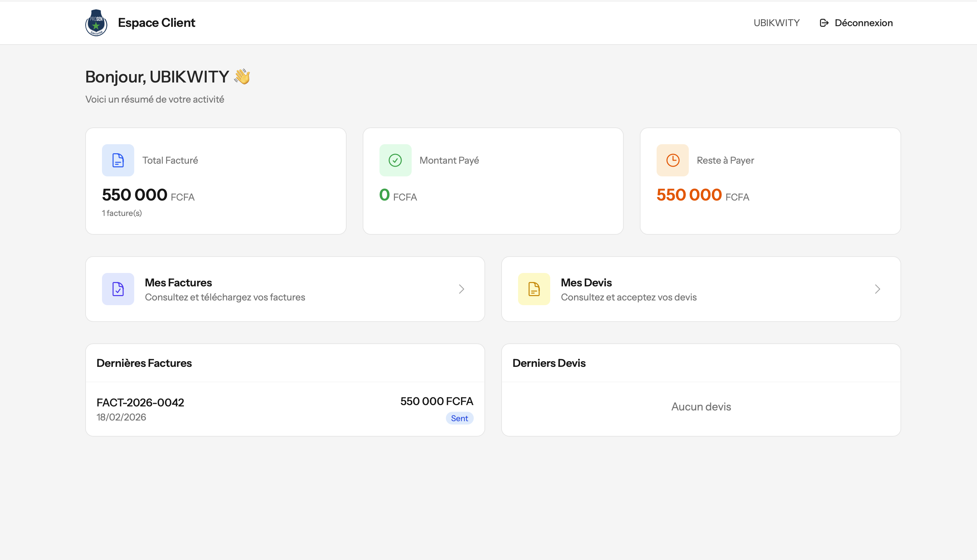This screenshot has height=560, width=977.
Task: Open Mes Factures via its chevron arrow
Action: 461,289
